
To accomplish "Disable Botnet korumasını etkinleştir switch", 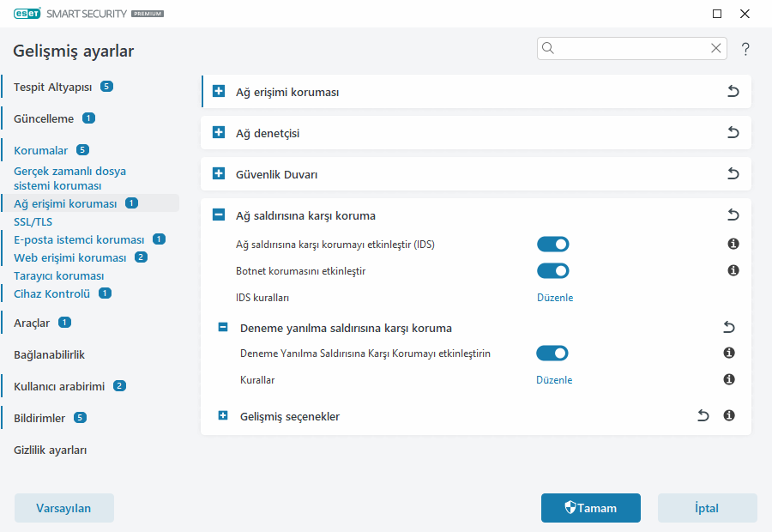I will tap(552, 271).
